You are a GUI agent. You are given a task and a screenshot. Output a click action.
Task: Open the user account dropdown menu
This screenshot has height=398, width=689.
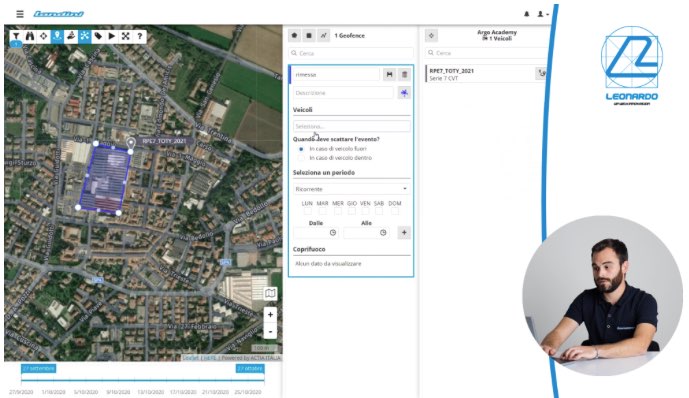point(543,14)
